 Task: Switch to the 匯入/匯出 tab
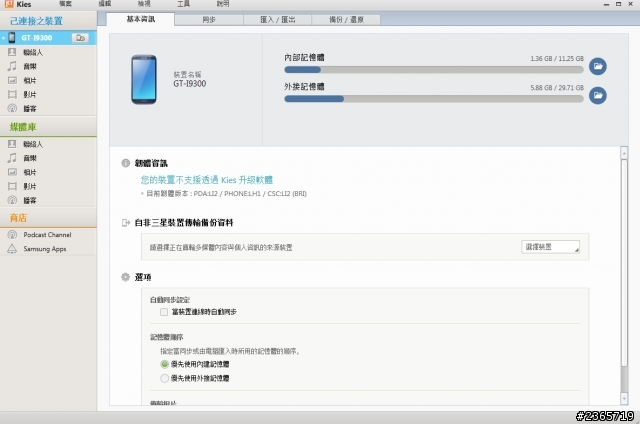coord(278,20)
